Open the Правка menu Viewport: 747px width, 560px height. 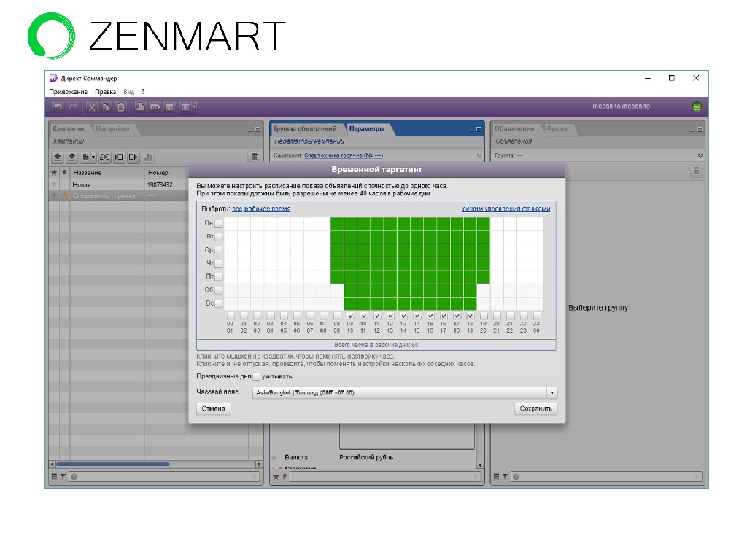[105, 92]
